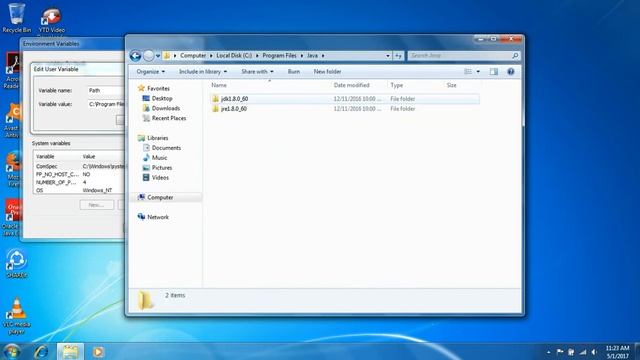This screenshot has width=640, height=360.
Task: Open the recent locations dropdown arrow
Action: 158,56
